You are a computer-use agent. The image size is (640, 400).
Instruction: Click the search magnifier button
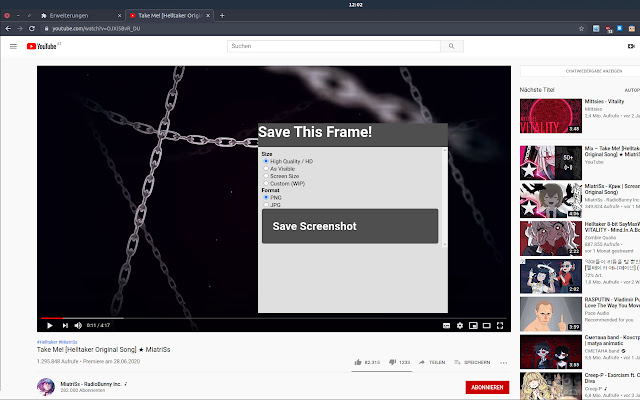[451, 46]
